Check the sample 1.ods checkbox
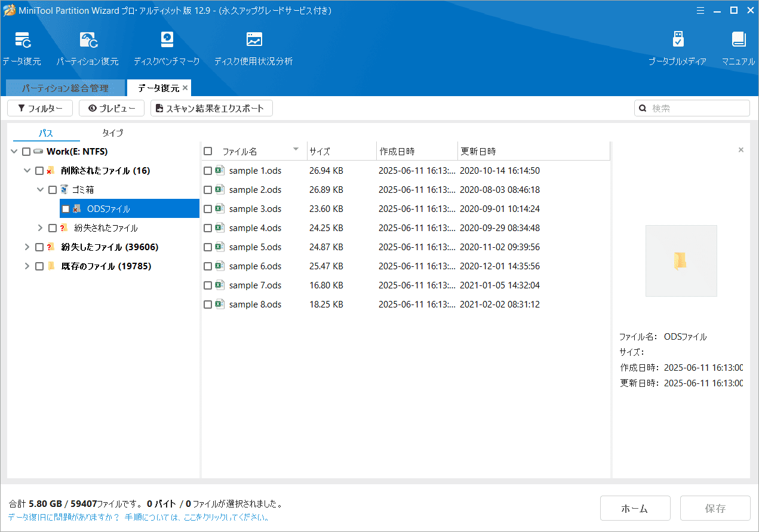 [x=208, y=171]
